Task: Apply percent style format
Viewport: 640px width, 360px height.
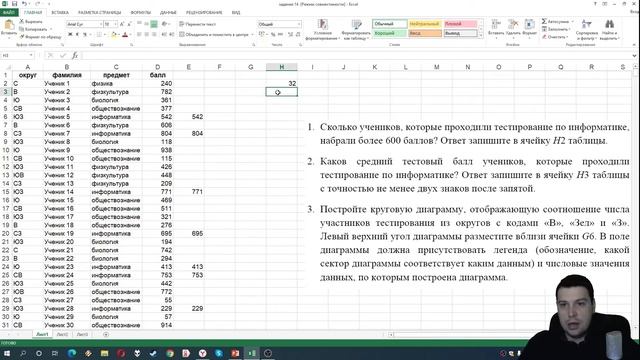Action: [x=273, y=35]
